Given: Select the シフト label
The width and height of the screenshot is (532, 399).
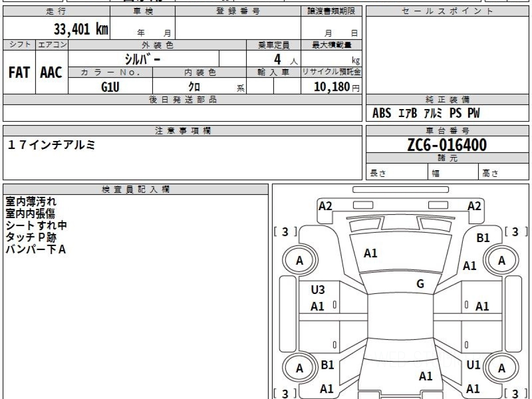Looking at the screenshot, I should tap(19, 45).
